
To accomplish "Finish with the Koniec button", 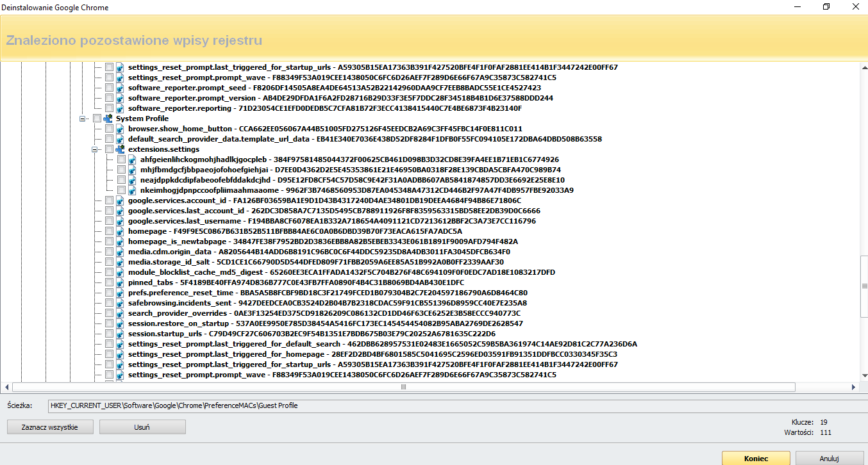I will [x=756, y=459].
